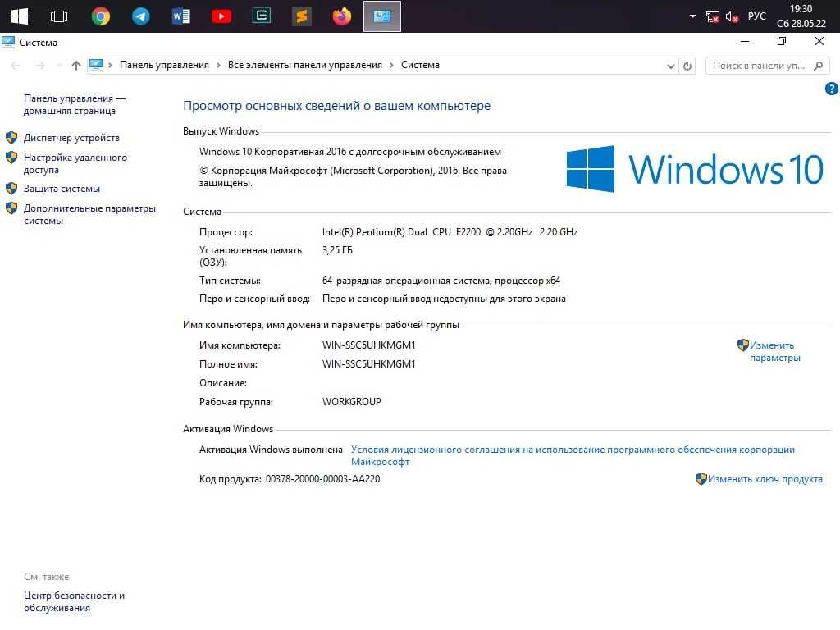Click the installed memory value 3,25 ГБ
The height and width of the screenshot is (630, 840).
click(337, 250)
